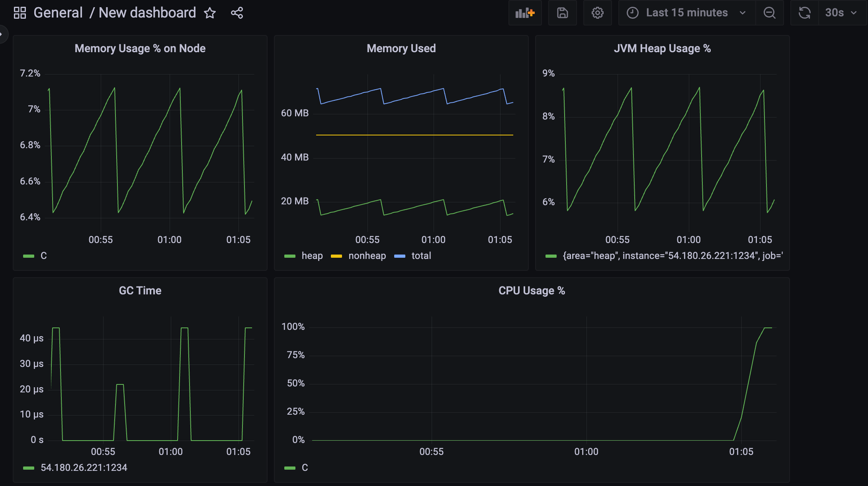Click the dashboards grid icon
Image resolution: width=868 pixels, height=486 pixels.
coord(20,13)
